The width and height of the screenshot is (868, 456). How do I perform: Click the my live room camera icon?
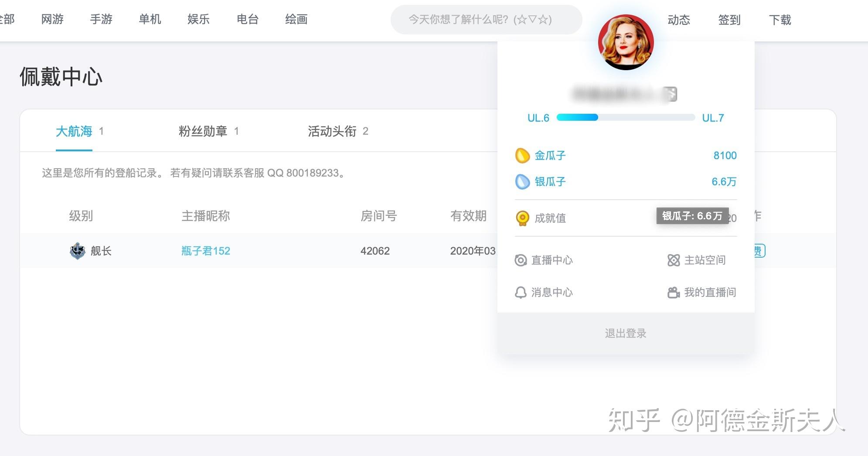(x=674, y=293)
